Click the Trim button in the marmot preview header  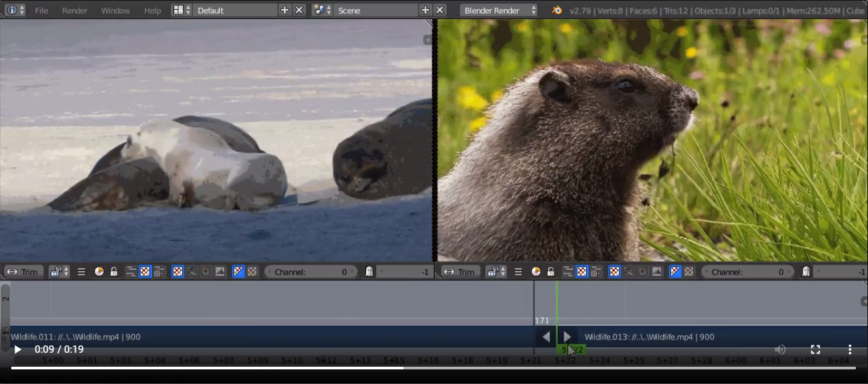[x=461, y=272]
